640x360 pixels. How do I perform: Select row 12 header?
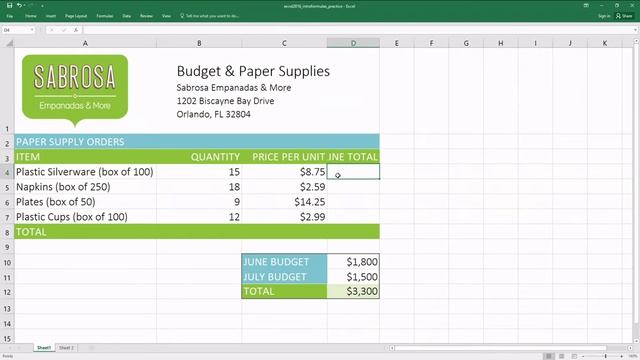pos(7,292)
